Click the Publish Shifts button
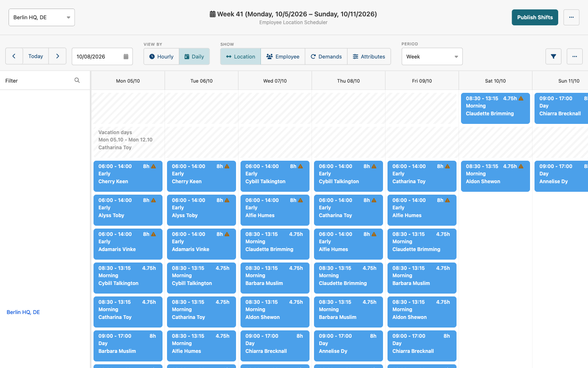588x368 pixels. coord(535,17)
